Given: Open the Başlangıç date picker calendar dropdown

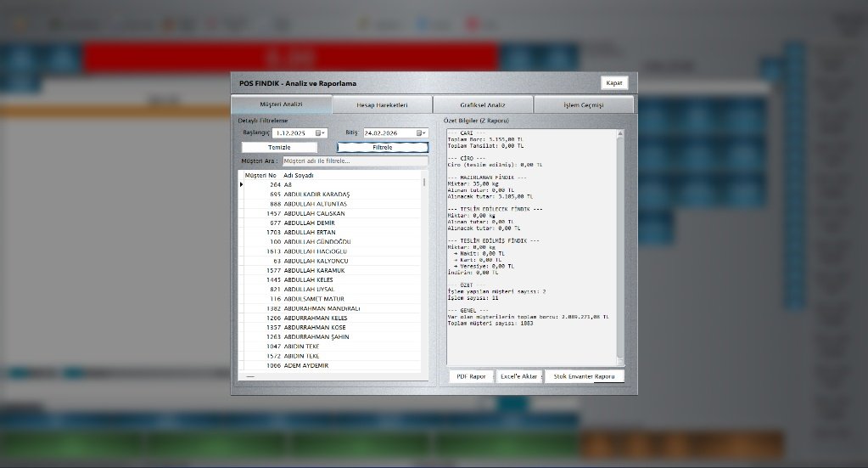Looking at the screenshot, I should 320,133.
